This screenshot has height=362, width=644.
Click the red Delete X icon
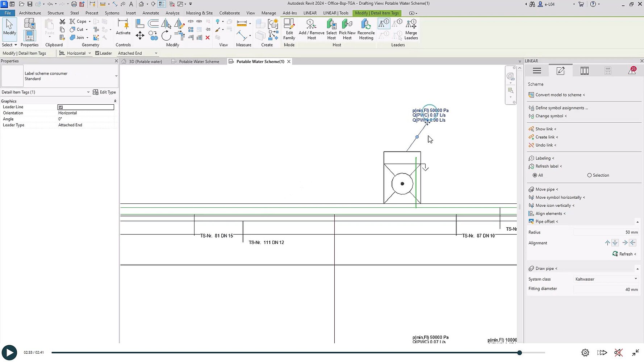208,38
